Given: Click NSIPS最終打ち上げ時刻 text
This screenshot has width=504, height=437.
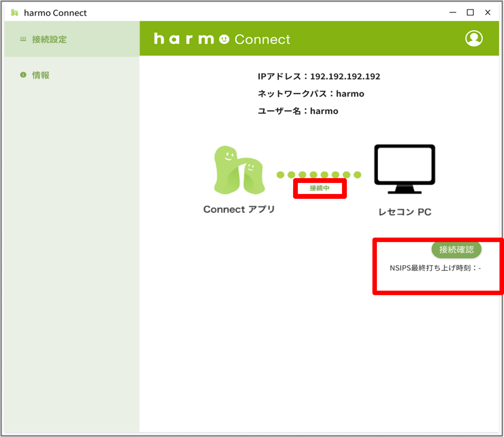Looking at the screenshot, I should coord(435,268).
